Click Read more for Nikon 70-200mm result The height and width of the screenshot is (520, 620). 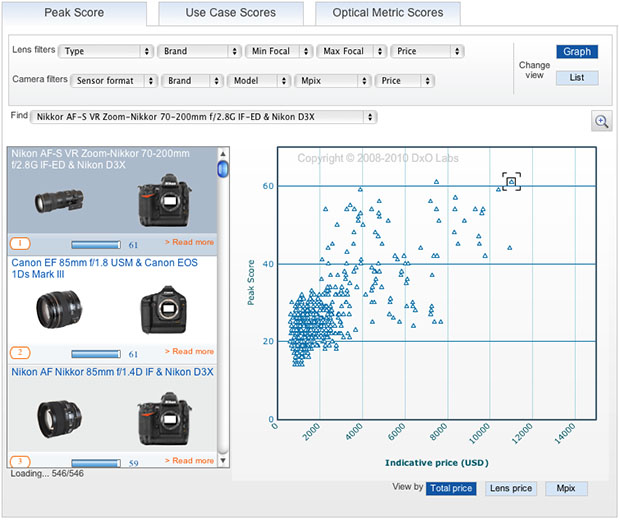click(x=189, y=242)
